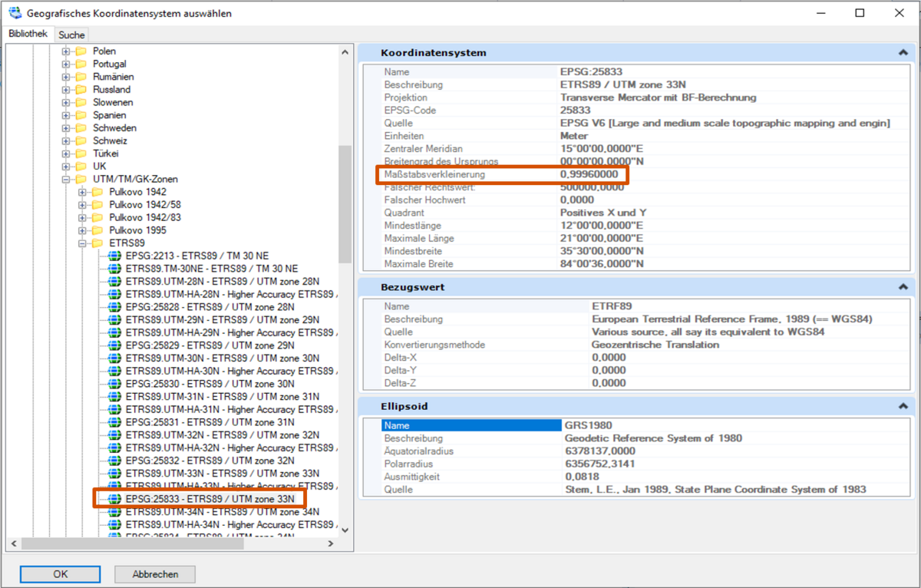Click the horizontal scrollbar left arrow

(x=12, y=543)
